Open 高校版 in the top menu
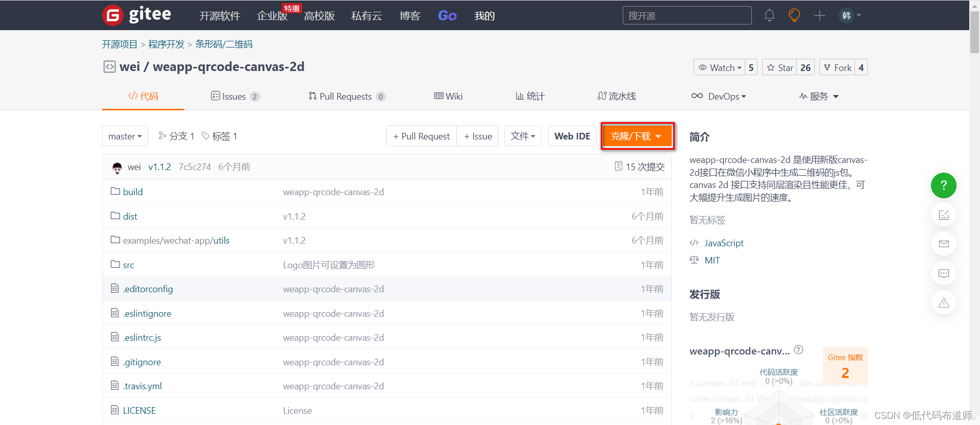This screenshot has height=425, width=980. point(320,16)
